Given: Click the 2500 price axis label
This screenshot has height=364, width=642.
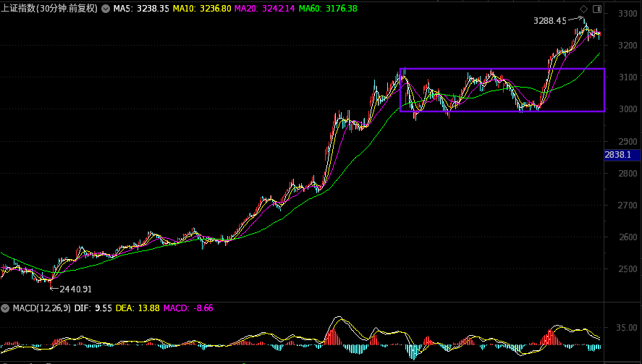Looking at the screenshot, I should (628, 269).
